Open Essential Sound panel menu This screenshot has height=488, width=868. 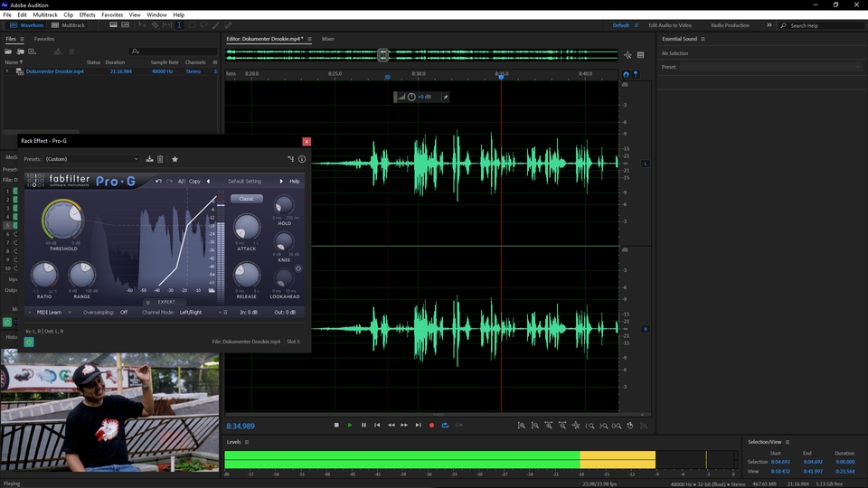click(x=703, y=39)
